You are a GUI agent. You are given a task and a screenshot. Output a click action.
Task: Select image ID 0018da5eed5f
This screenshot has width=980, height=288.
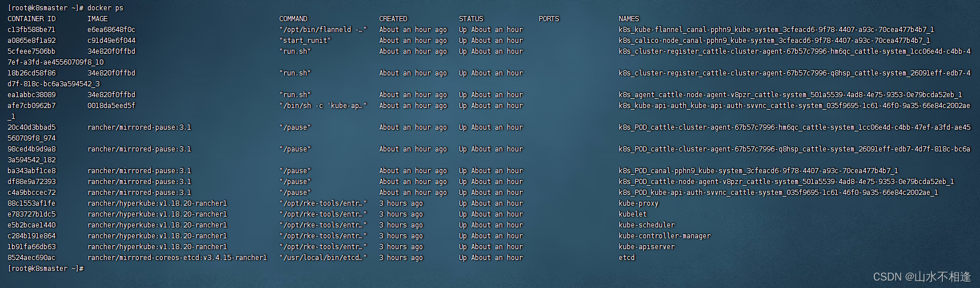click(111, 106)
